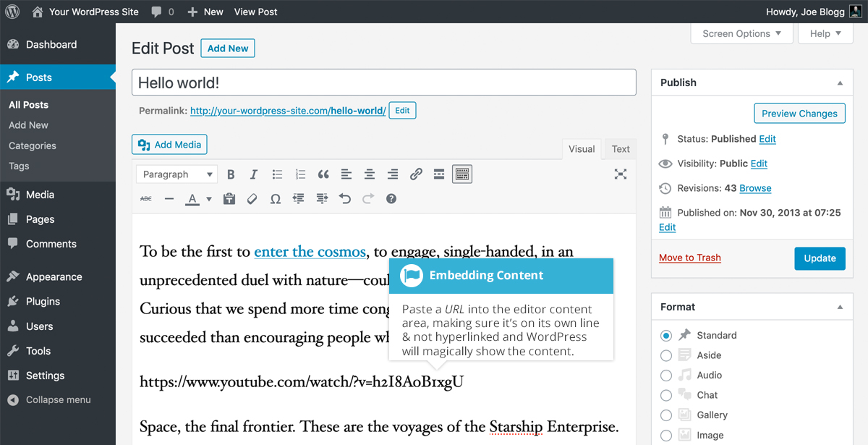Click the Redo icon

pos(368,199)
